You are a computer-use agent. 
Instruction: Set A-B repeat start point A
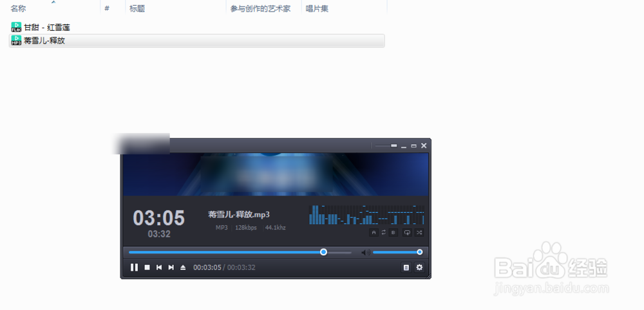click(x=374, y=233)
